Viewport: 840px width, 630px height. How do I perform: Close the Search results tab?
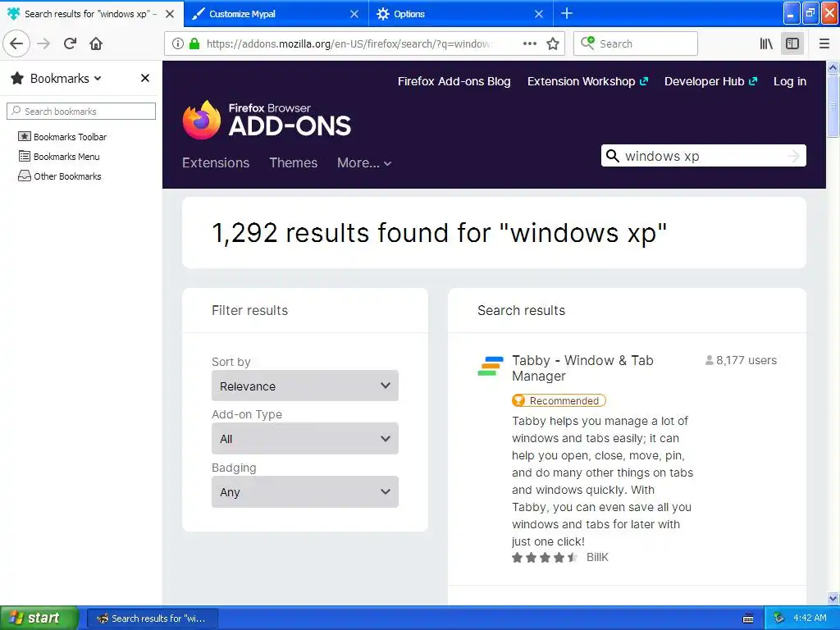(170, 14)
